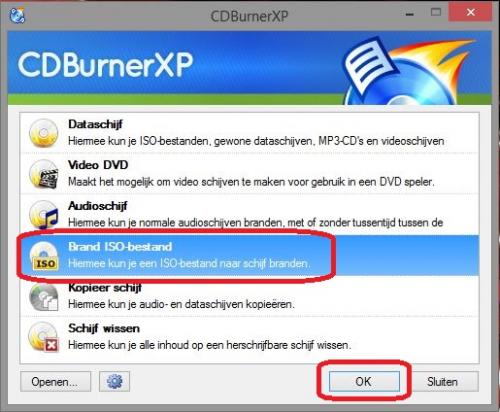Select Brand ISO-bestand entry
This screenshot has width=500, height=412.
coord(249,255)
